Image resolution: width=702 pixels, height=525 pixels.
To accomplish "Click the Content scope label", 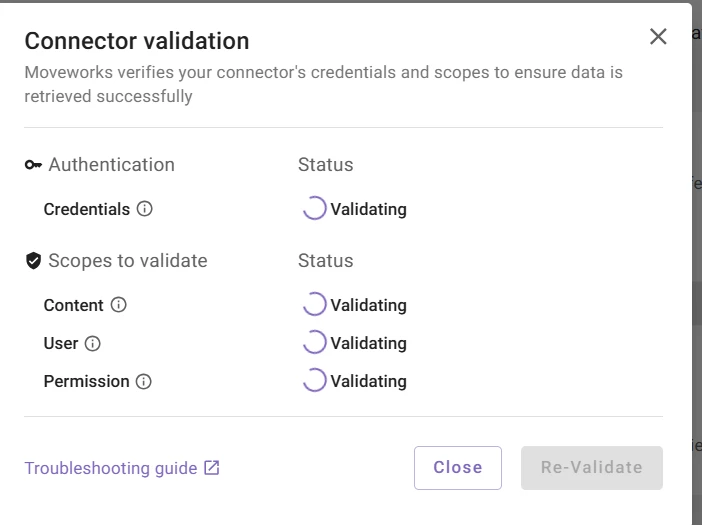I will click(x=73, y=305).
